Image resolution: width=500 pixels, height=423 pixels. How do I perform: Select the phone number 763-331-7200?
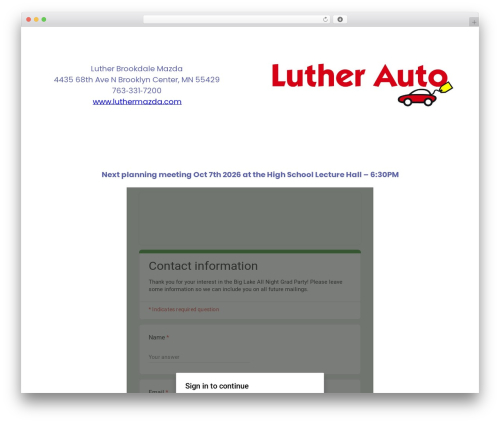click(x=137, y=91)
